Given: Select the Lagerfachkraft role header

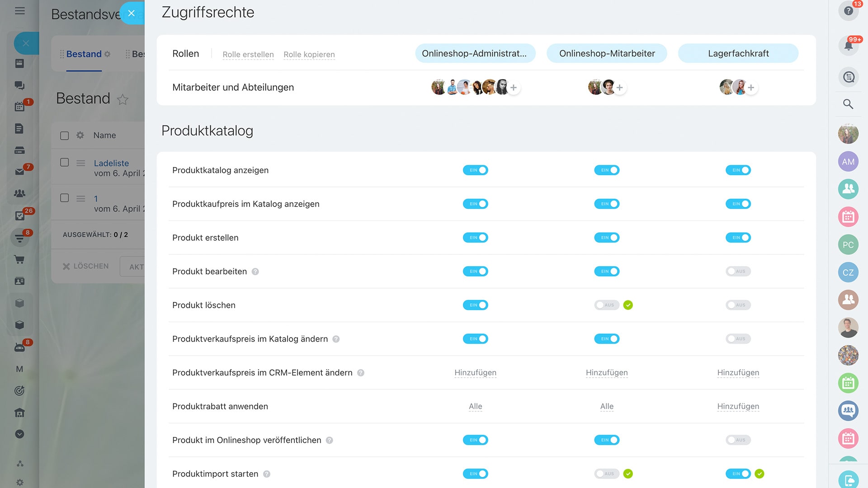Looking at the screenshot, I should [x=738, y=53].
